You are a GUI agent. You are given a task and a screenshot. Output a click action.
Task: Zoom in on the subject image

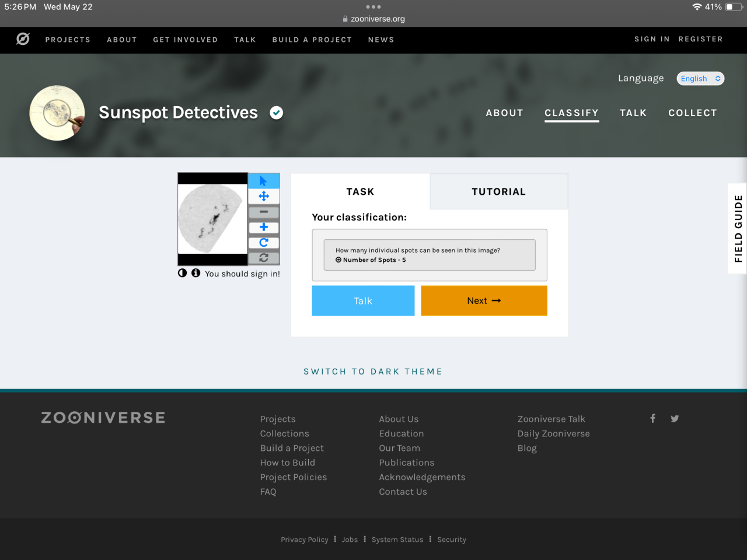264,227
